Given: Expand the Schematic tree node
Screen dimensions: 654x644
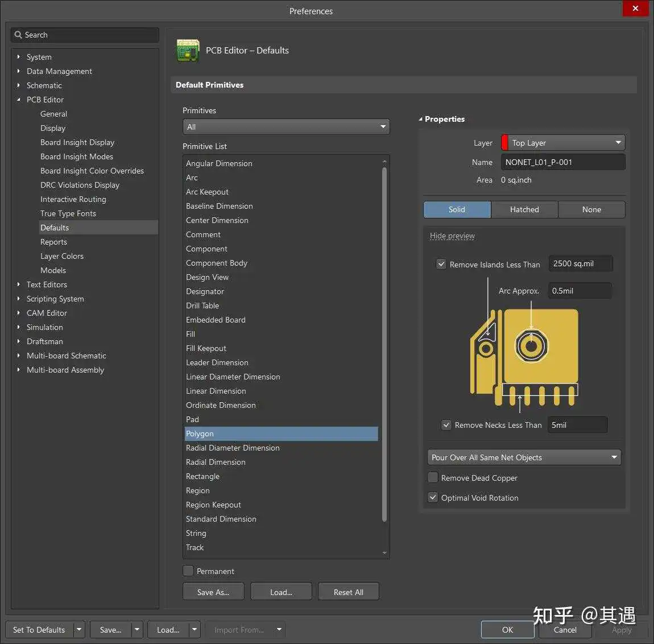Looking at the screenshot, I should (18, 85).
